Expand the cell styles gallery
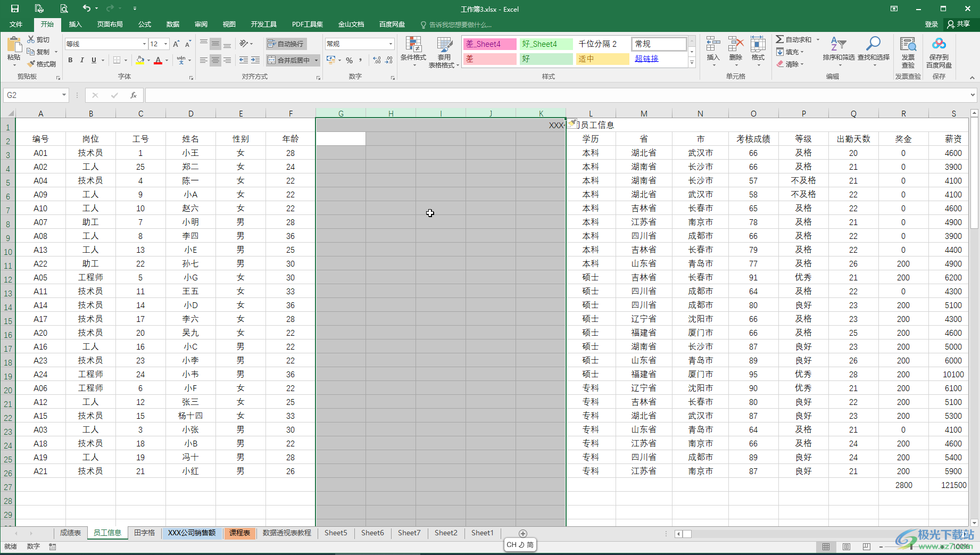980x555 pixels. point(692,63)
